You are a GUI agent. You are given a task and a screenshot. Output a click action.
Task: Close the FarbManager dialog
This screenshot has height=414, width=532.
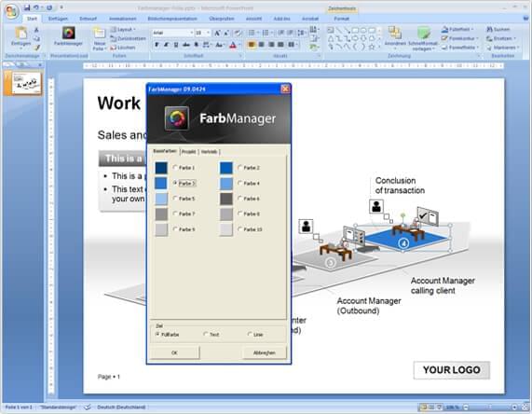click(x=285, y=89)
